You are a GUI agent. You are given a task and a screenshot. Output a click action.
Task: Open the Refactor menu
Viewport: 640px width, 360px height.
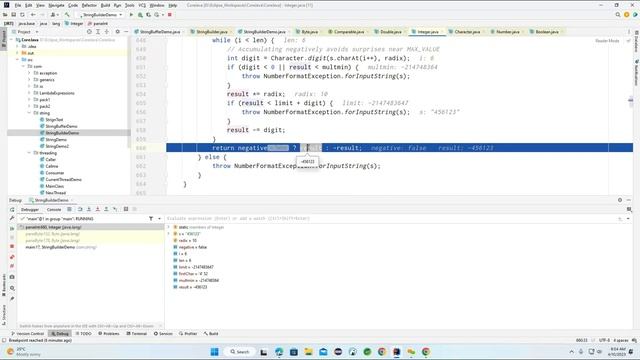click(89, 5)
